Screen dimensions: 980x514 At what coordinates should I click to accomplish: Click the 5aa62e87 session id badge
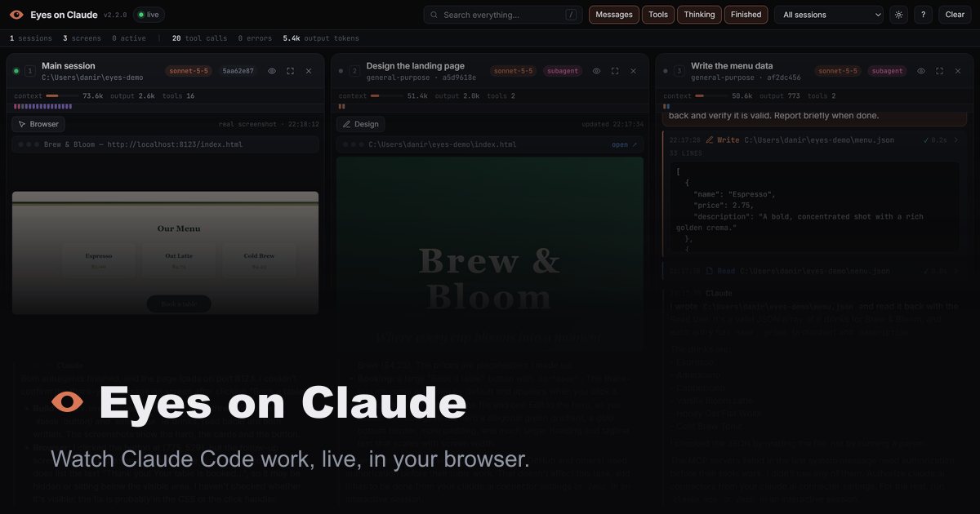click(x=238, y=71)
